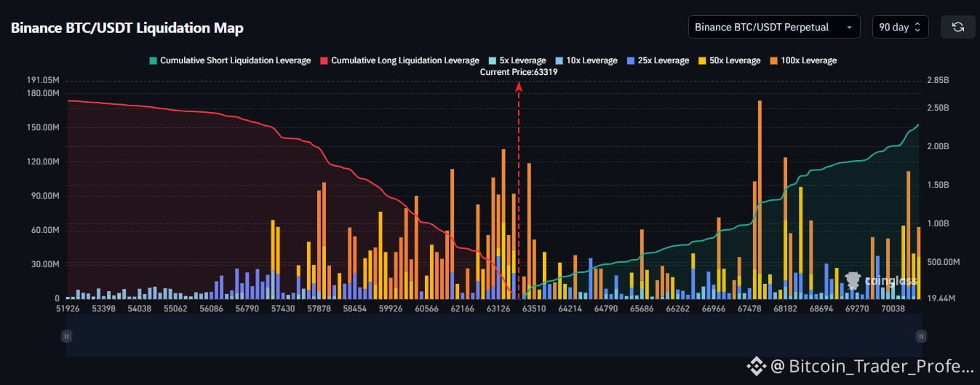Click the Binance BTC/USDT Liquidation Map title
Viewport: 980px width, 385px height.
[x=127, y=28]
